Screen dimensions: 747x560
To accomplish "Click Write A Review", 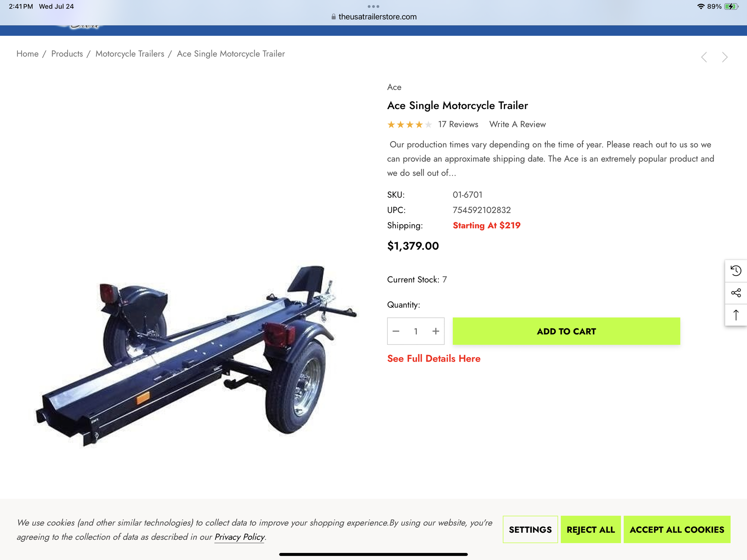I will tap(517, 124).
